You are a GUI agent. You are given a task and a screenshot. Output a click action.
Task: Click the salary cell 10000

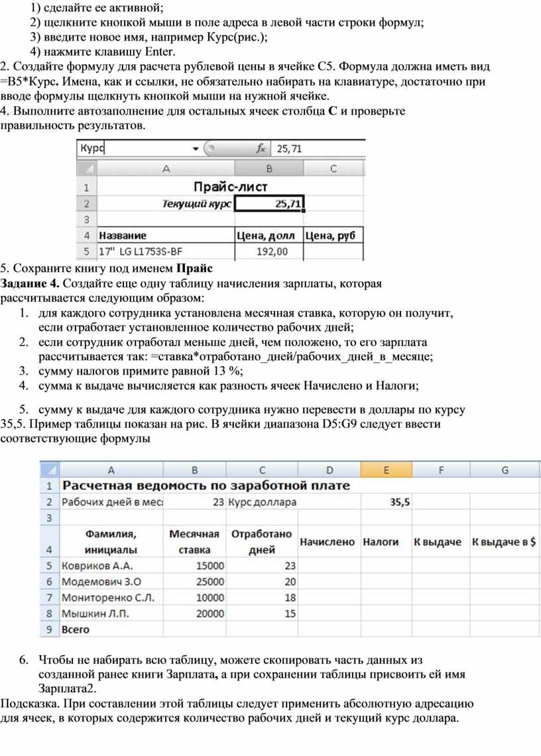(194, 598)
